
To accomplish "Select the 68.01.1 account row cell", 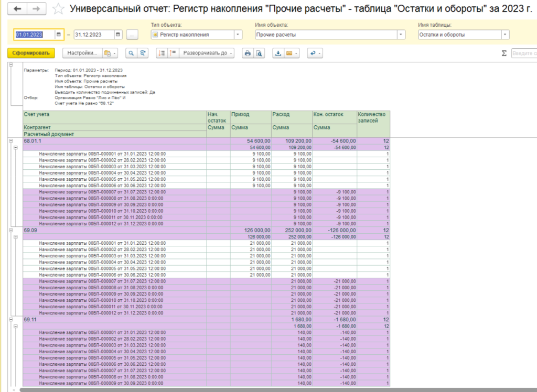I will (115, 140).
